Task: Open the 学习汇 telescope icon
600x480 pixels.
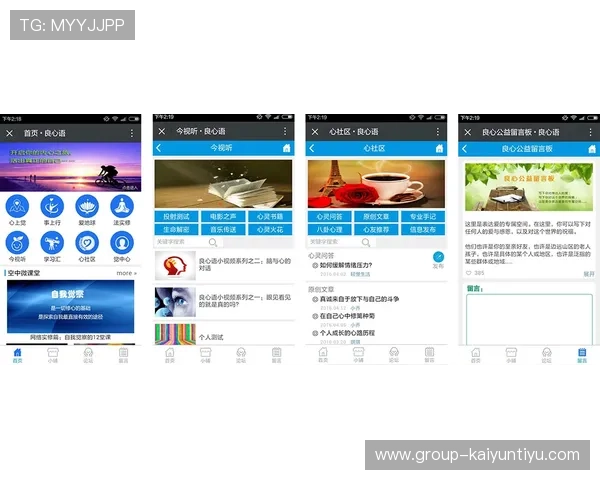Action: 52,243
